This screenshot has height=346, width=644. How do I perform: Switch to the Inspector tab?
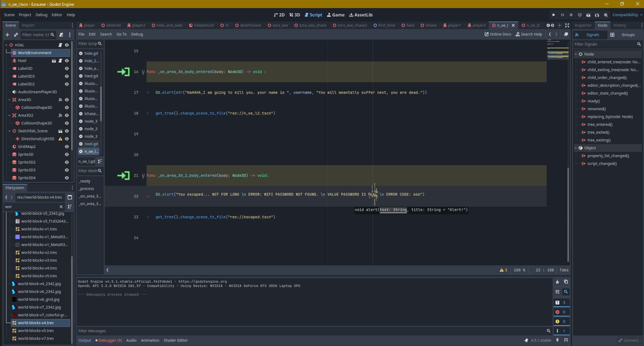pos(583,25)
